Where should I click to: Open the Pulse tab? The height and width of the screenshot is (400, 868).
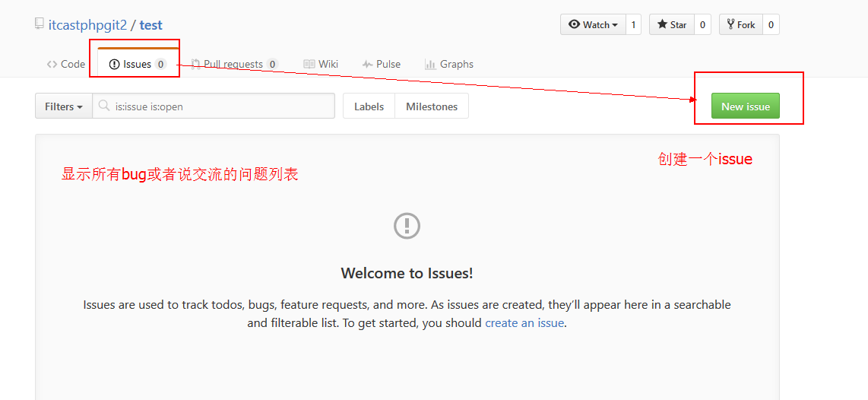coord(382,65)
